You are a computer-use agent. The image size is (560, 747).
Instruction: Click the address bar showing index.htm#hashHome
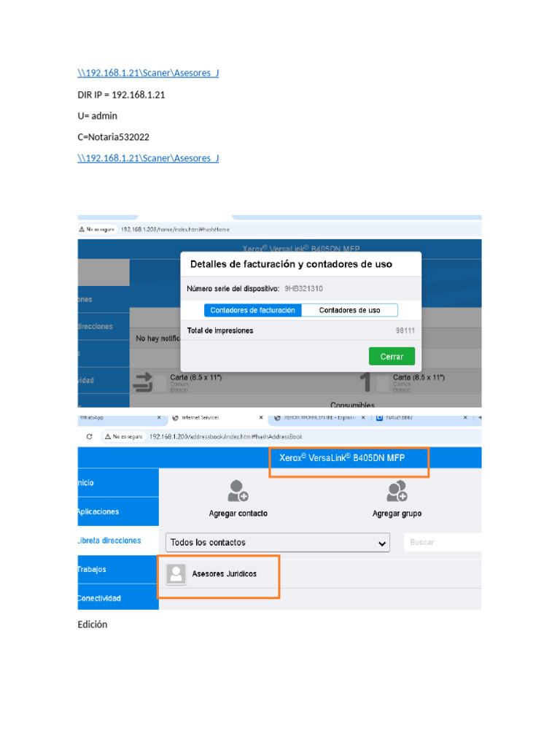point(175,230)
